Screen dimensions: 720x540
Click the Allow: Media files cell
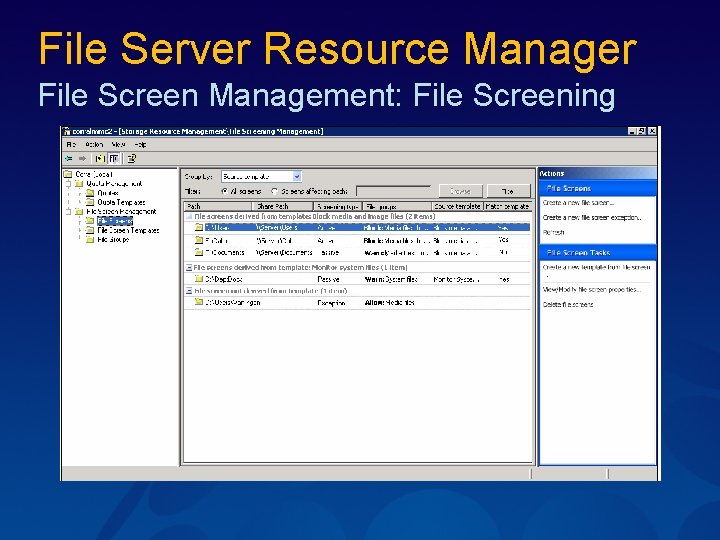pos(389,303)
